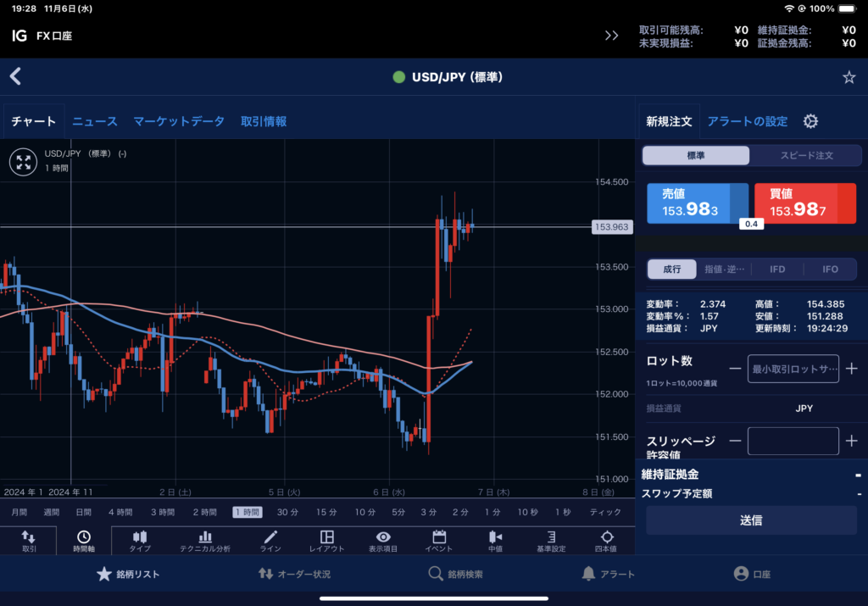This screenshot has width=868, height=606.
Task: Go back using the left chevron
Action: click(15, 77)
